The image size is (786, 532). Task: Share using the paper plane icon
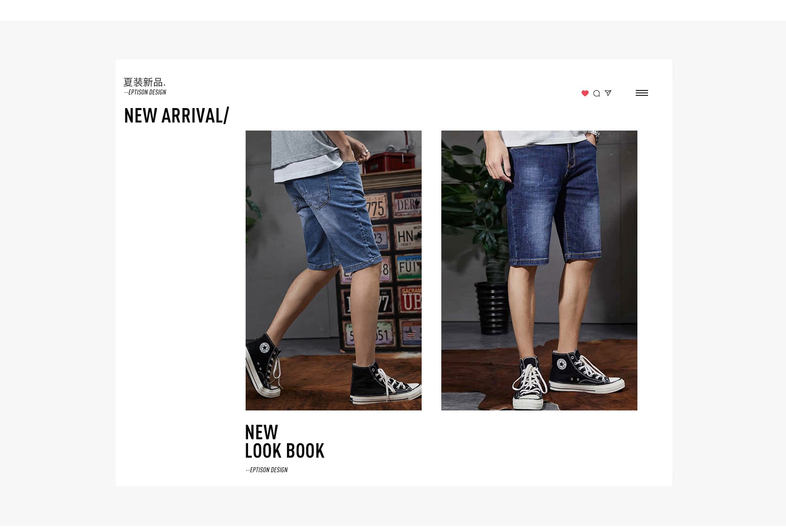pos(608,93)
